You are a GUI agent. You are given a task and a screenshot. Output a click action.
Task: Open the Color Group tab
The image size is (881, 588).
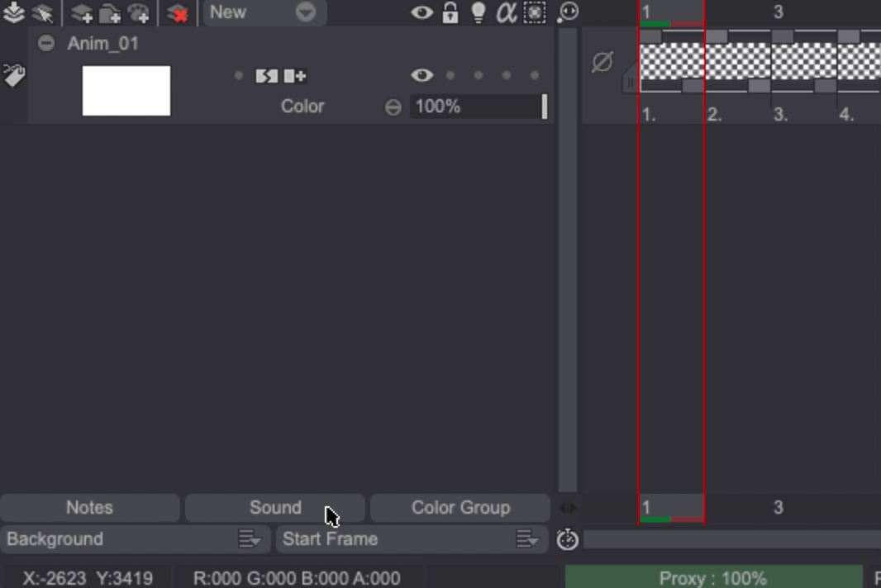[x=460, y=507]
